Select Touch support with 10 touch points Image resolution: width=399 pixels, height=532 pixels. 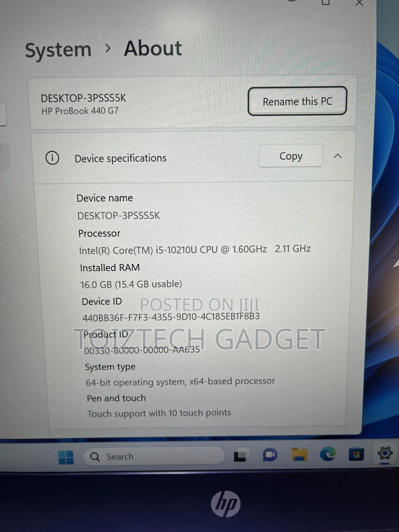[x=159, y=413]
